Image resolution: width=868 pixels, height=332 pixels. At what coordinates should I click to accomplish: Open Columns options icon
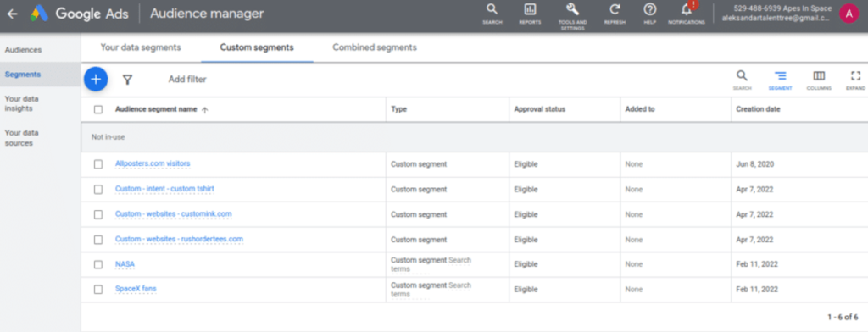(x=819, y=80)
